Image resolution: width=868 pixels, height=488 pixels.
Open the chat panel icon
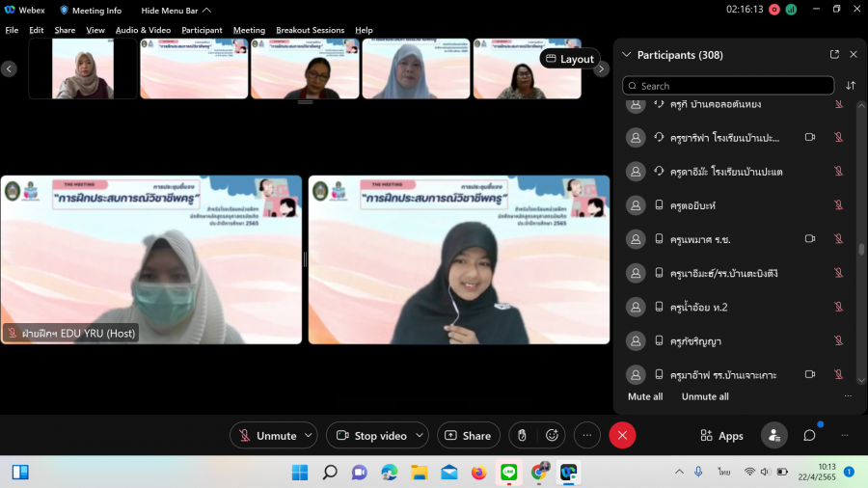tap(809, 436)
